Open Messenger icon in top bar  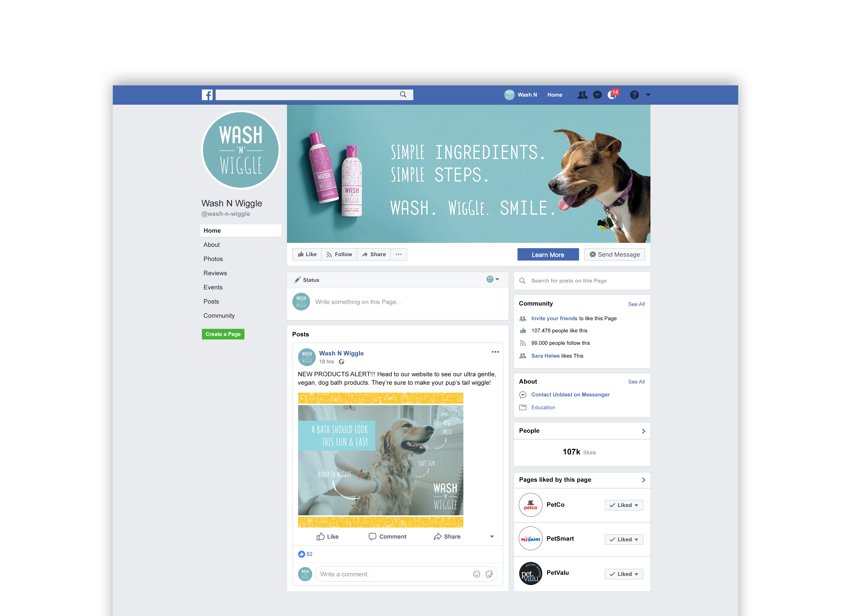[x=597, y=95]
